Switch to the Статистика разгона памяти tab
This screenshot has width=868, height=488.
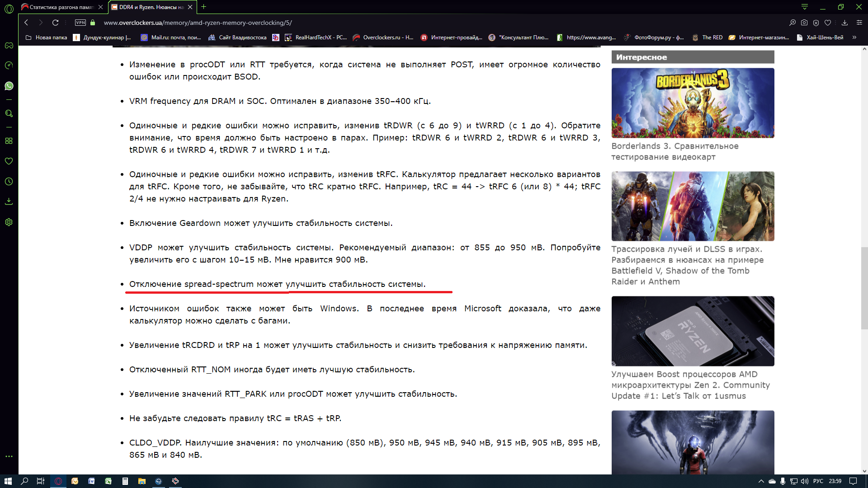click(61, 7)
